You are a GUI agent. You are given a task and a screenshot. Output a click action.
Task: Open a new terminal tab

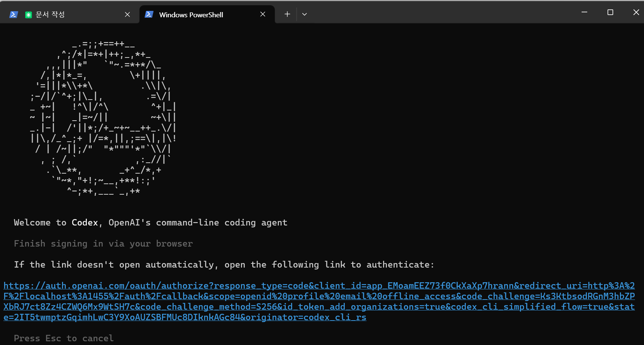click(x=287, y=14)
